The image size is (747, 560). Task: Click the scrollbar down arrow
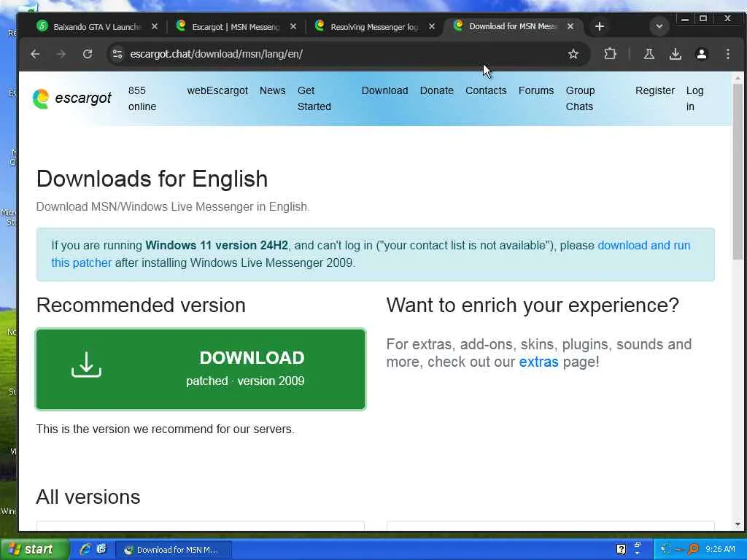point(738,524)
